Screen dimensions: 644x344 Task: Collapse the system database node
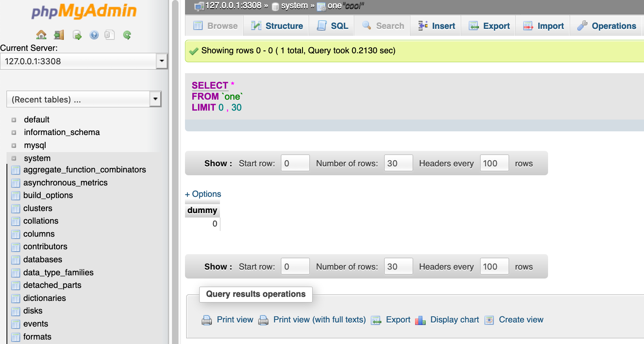[x=14, y=159]
